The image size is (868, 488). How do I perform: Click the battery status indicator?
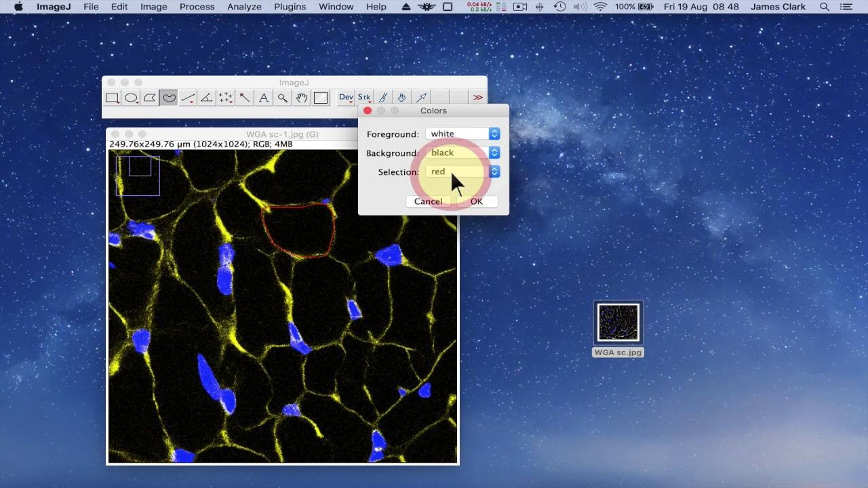(634, 7)
